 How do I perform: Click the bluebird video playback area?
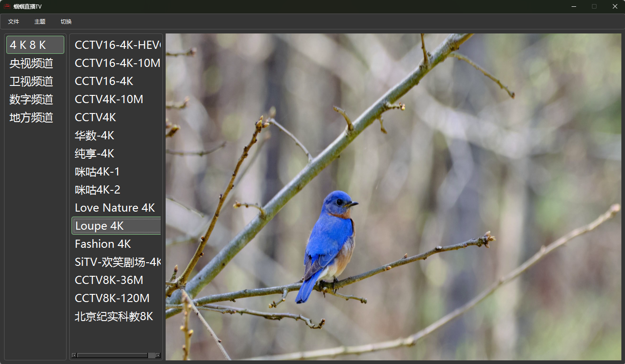pos(393,197)
